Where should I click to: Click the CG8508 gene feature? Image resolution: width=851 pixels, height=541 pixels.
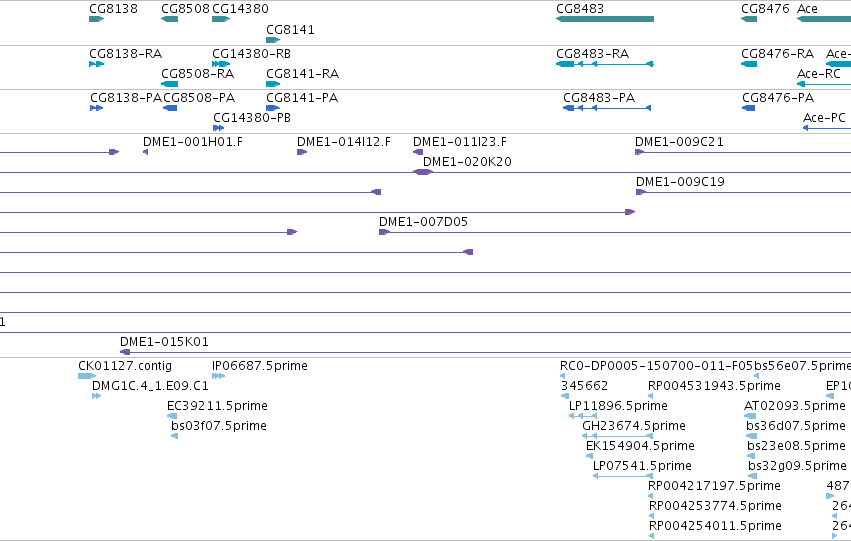(169, 19)
